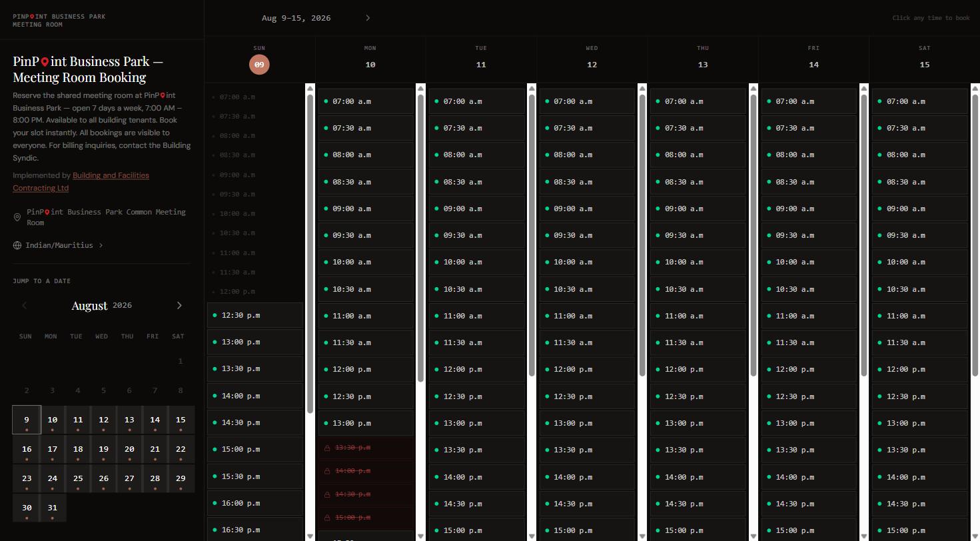The width and height of the screenshot is (980, 541).
Task: Click the down arrow of Friday column scrollbar
Action: coord(864,536)
